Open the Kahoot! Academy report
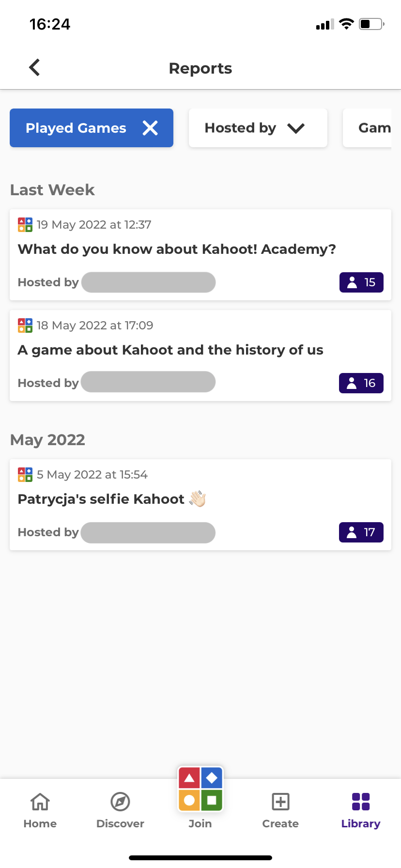The width and height of the screenshot is (401, 868). [177, 249]
